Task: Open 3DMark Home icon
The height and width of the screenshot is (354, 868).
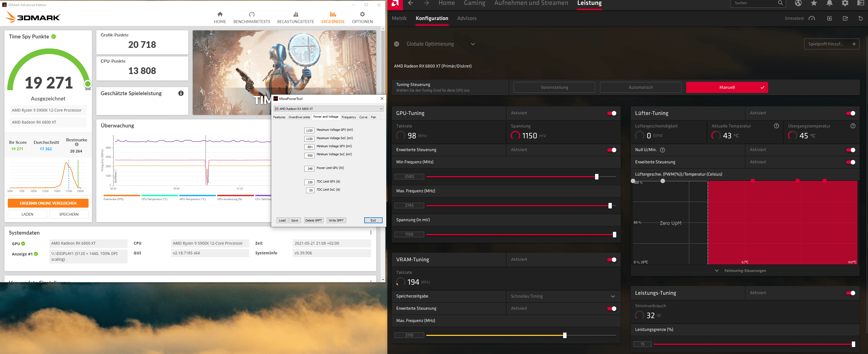Action: pyautogui.click(x=220, y=17)
